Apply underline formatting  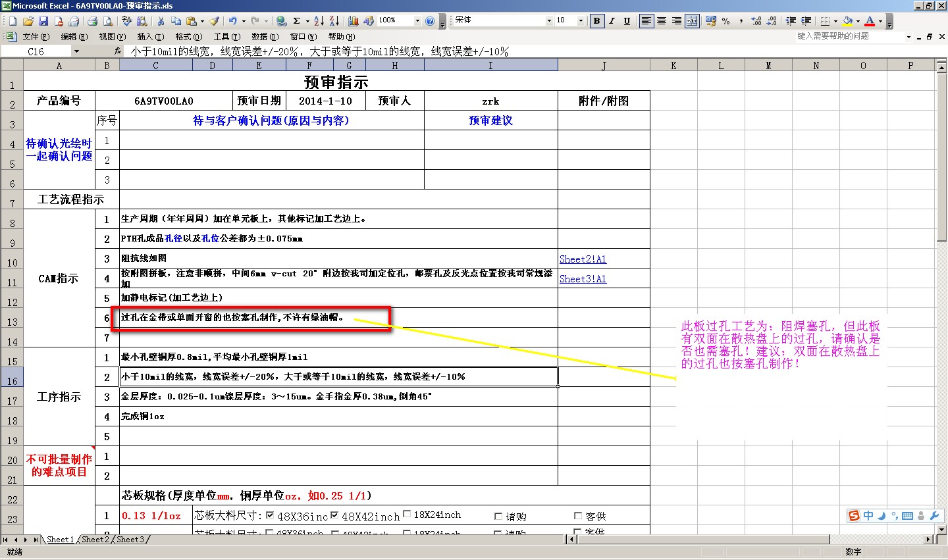627,21
